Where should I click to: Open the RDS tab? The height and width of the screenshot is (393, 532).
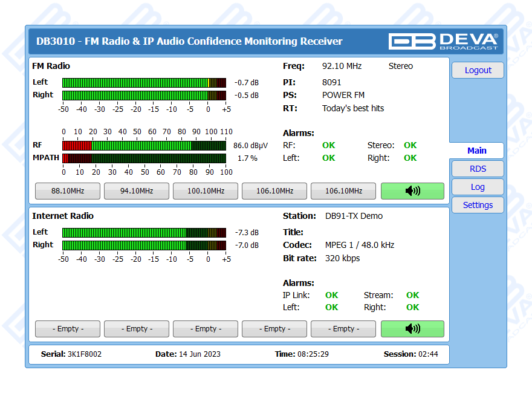click(478, 169)
